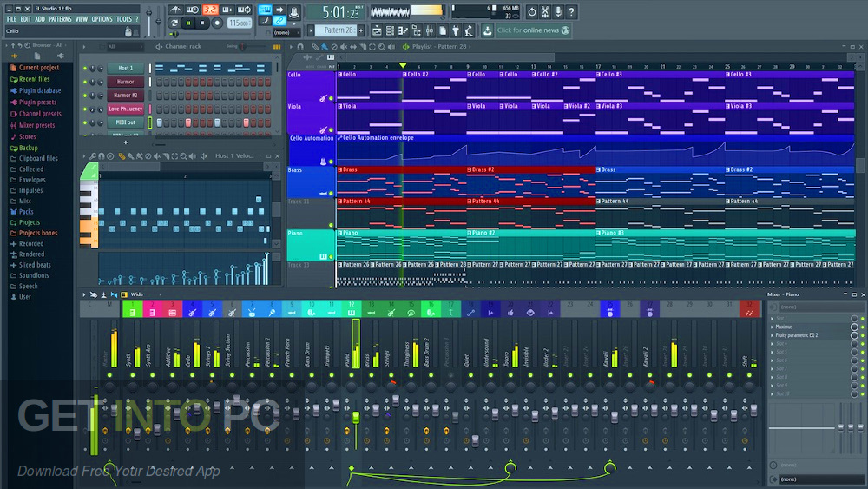Toggle the metronome icon
Viewport: 868px width, 489px height.
[175, 10]
